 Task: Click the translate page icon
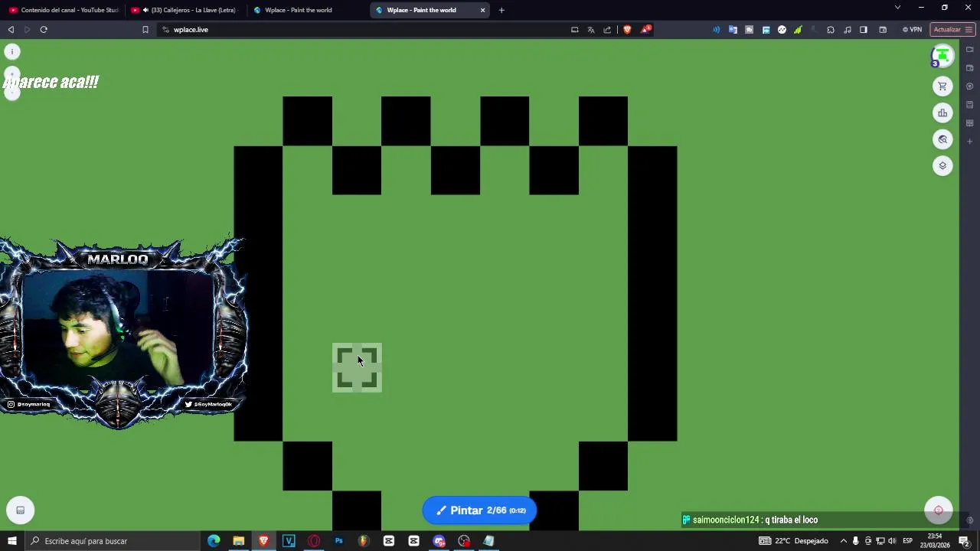[x=591, y=30]
